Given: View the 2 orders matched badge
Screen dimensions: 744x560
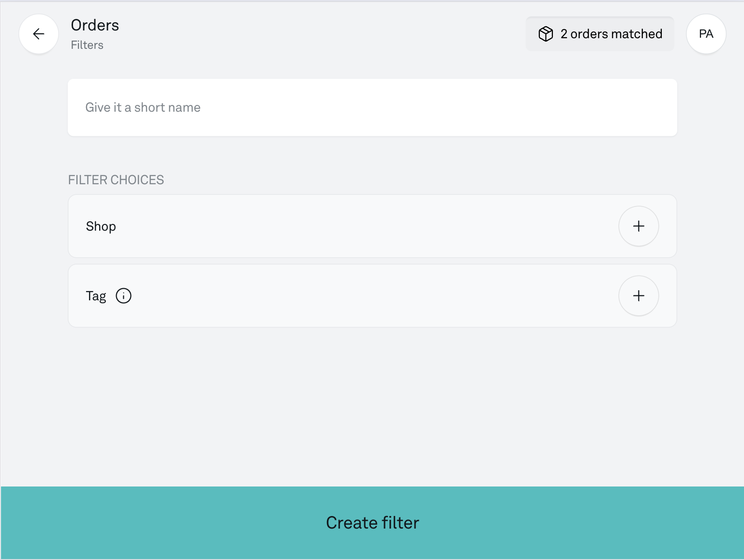Looking at the screenshot, I should 600,34.
